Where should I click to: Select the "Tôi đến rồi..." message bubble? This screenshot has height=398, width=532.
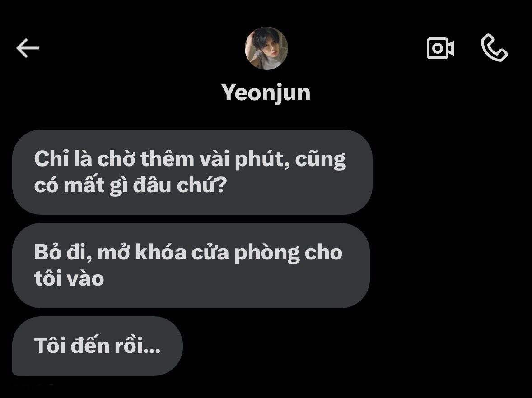click(98, 346)
